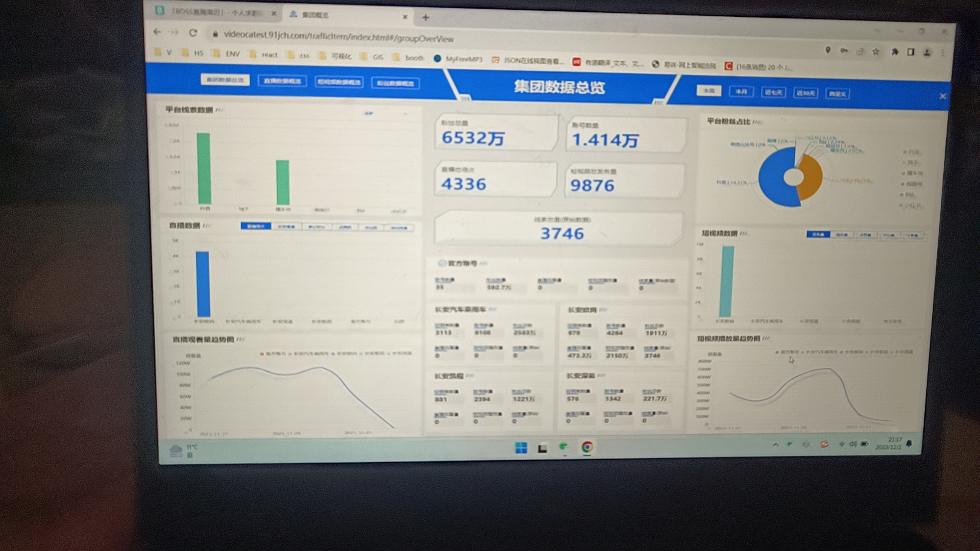Click the 长安欧尚 section heading
Screen dimensions: 980x551
[582, 310]
